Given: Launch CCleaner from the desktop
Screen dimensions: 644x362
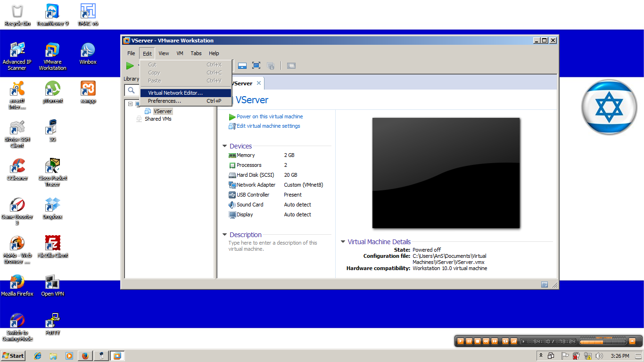Looking at the screenshot, I should point(17,169).
